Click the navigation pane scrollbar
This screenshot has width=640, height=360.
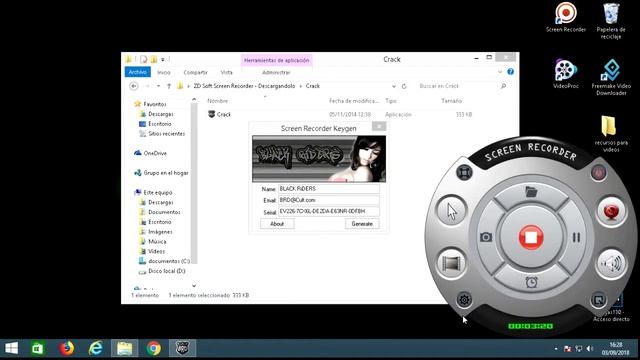click(194, 184)
